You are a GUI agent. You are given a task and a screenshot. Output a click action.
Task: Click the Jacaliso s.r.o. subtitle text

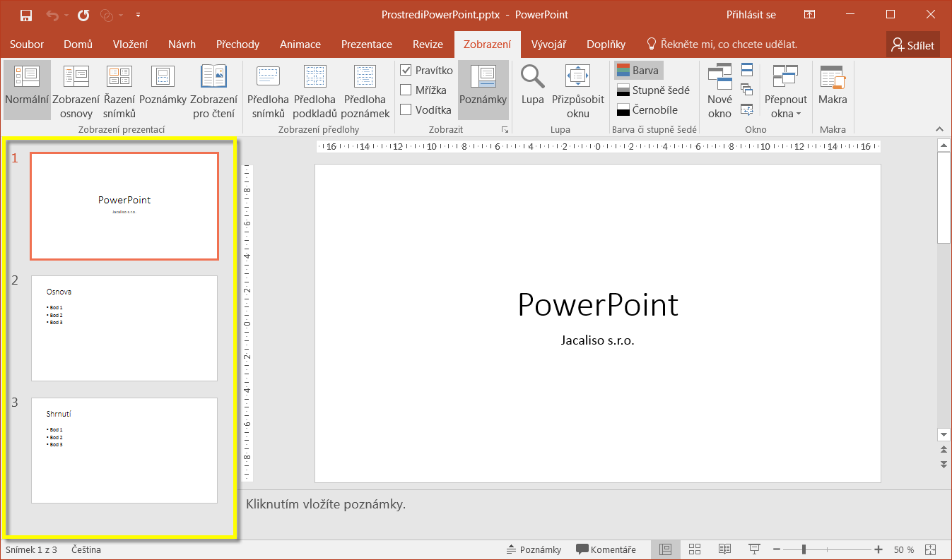pyautogui.click(x=598, y=340)
